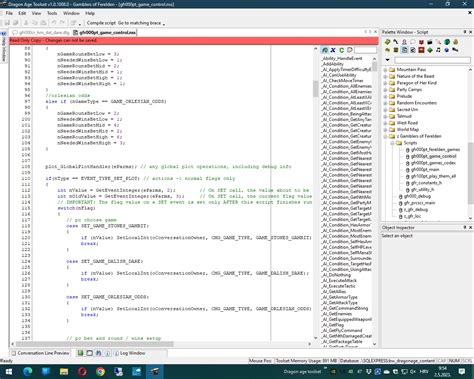Open the Help menu
The height and width of the screenshot is (379, 474).
pos(90,13)
